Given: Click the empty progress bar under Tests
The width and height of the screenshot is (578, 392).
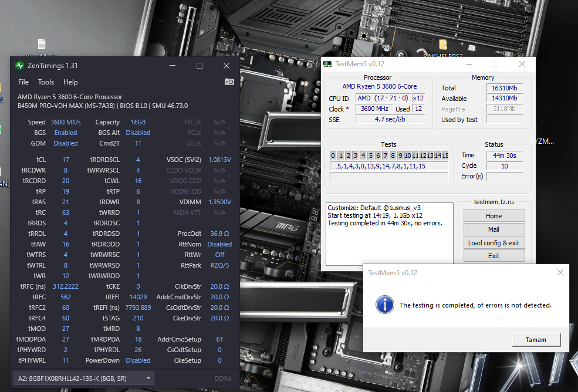Looking at the screenshot, I should tap(389, 177).
